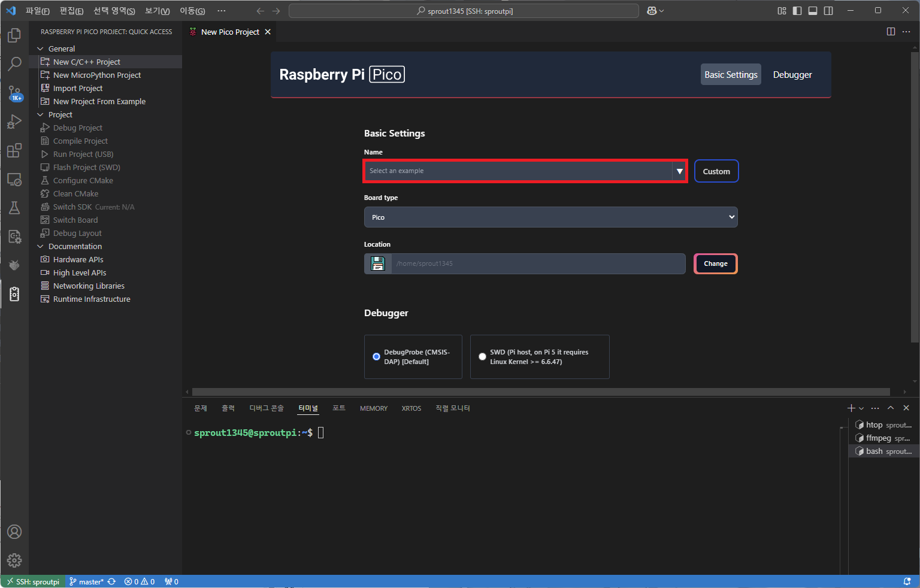Click the Basic Settings nav button
The image size is (920, 588).
(x=731, y=75)
